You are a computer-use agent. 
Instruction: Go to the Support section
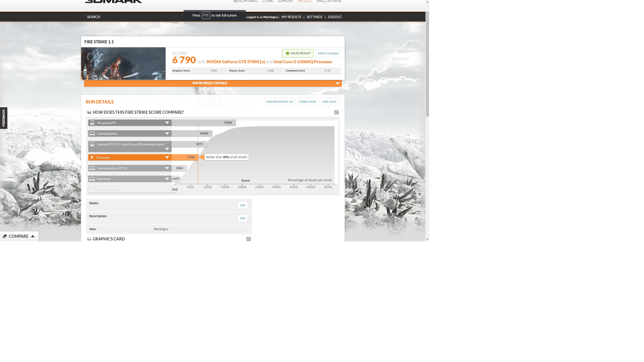click(285, 1)
